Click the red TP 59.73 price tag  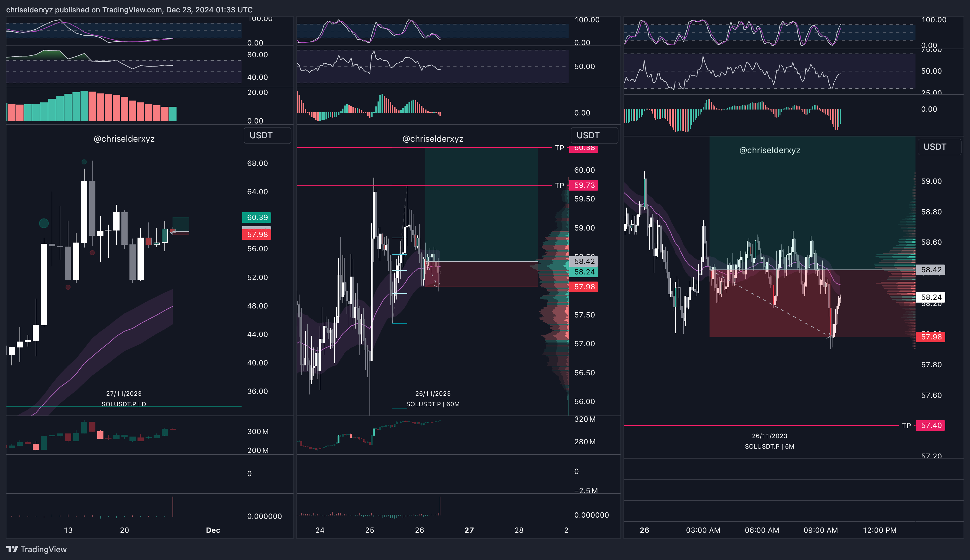tap(583, 185)
